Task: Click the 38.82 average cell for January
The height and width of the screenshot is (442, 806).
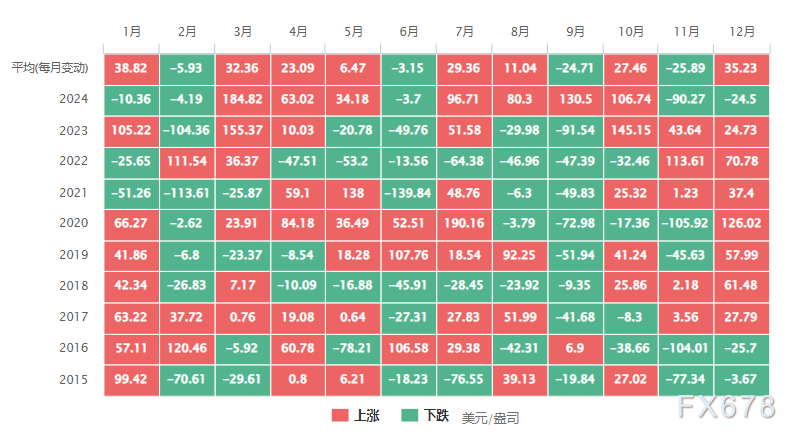Action: tap(132, 68)
